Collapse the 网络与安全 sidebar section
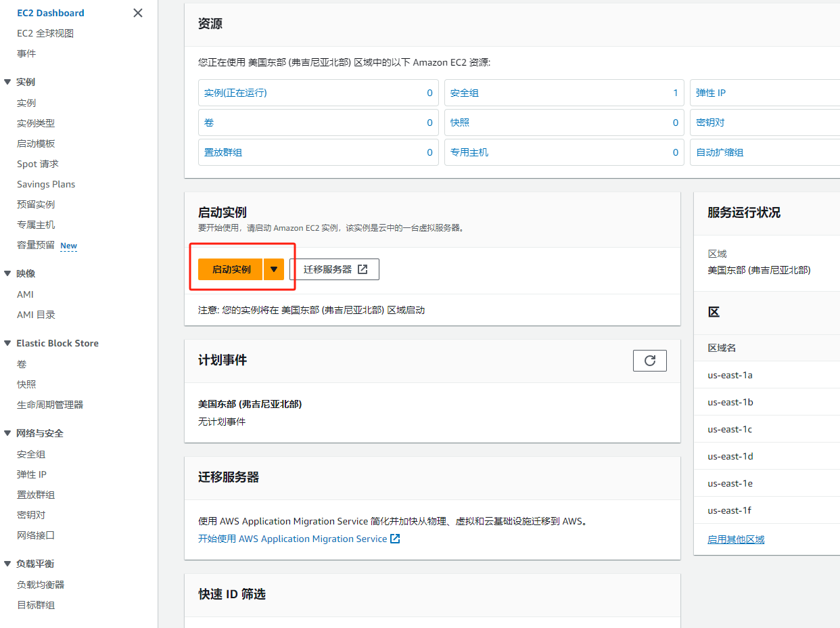Screen dimensions: 840x628 click(x=7, y=433)
